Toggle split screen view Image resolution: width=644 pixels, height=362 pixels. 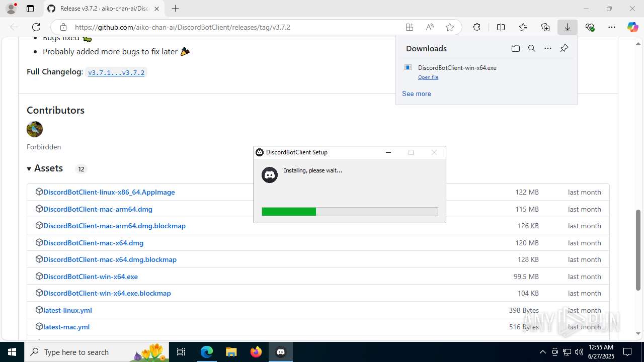click(501, 27)
